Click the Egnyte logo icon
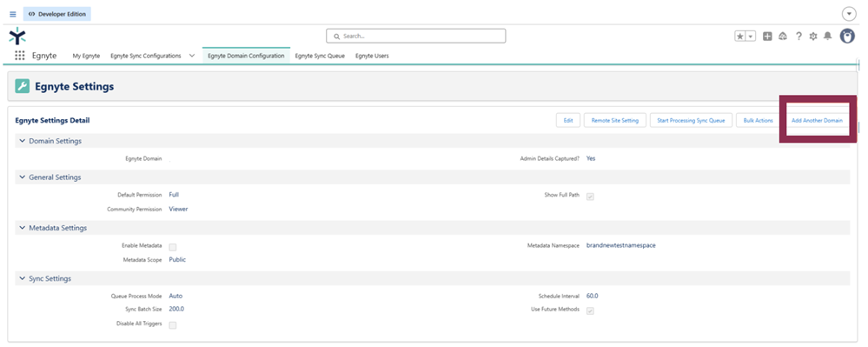This screenshot has height=347, width=868. pyautogui.click(x=17, y=36)
